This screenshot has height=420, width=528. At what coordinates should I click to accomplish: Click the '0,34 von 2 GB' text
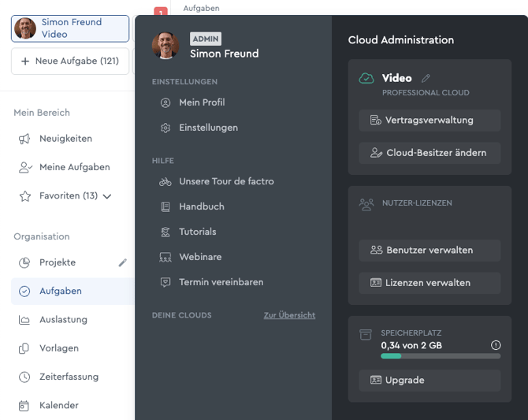pyautogui.click(x=411, y=346)
